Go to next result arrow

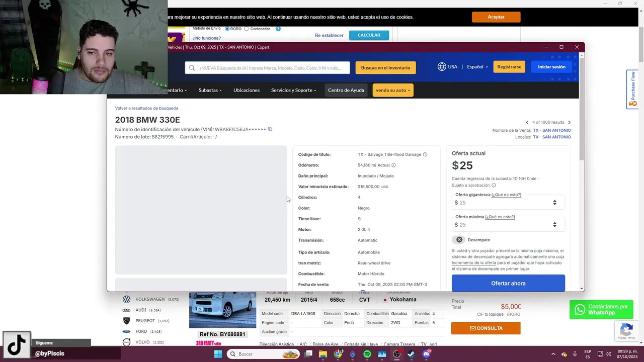569,122
